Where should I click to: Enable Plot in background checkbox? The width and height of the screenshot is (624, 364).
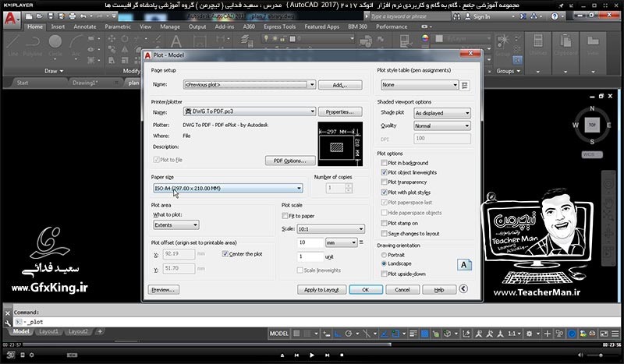click(x=384, y=163)
